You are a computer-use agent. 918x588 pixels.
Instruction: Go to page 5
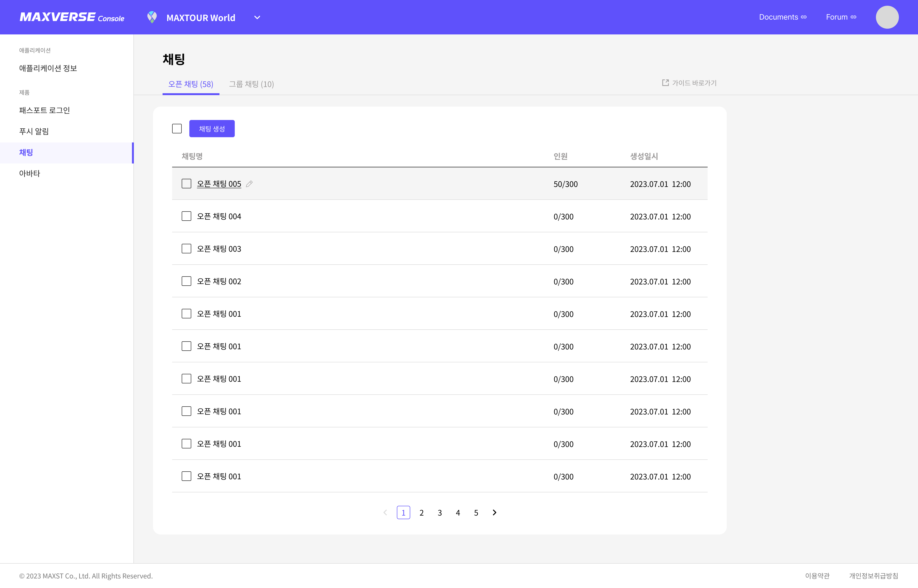pyautogui.click(x=476, y=513)
